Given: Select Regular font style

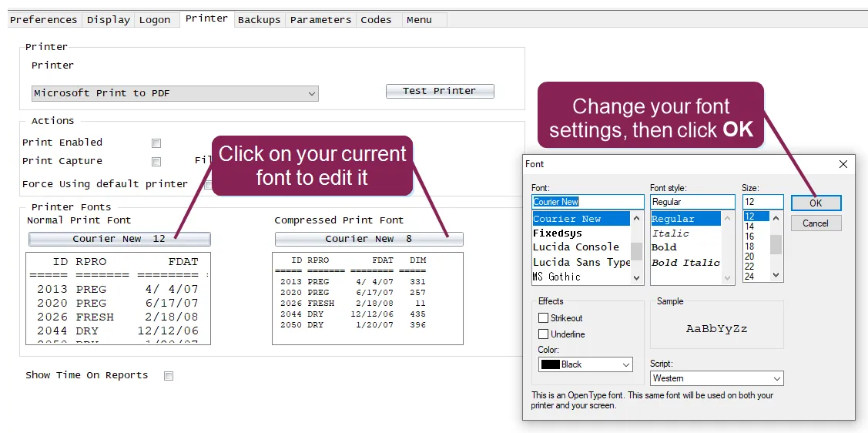Looking at the screenshot, I should 686,219.
